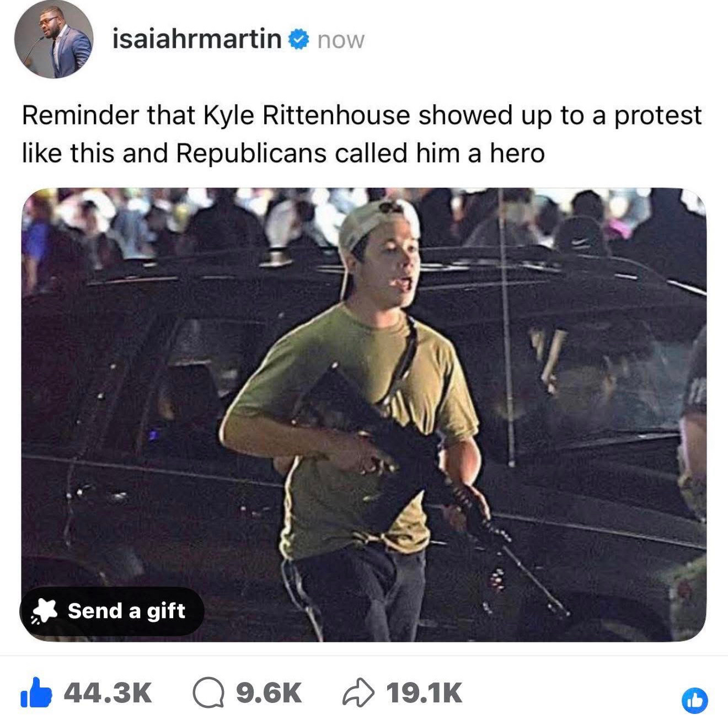Click the "now" post timestamp
Image resolution: width=728 pixels, height=725 pixels.
(341, 41)
